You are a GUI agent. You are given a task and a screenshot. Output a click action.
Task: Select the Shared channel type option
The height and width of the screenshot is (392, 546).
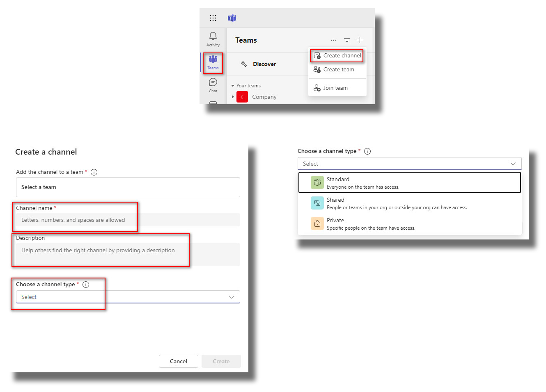(x=410, y=203)
